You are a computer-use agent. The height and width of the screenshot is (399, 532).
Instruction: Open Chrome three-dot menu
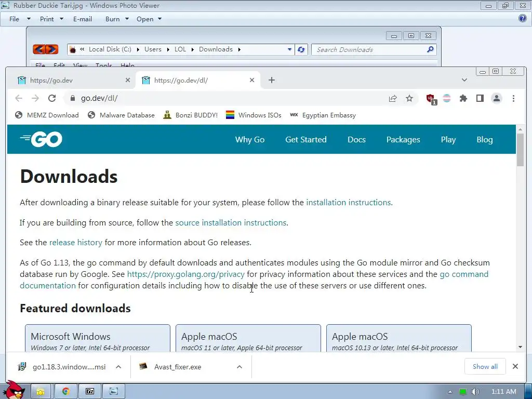tap(513, 98)
